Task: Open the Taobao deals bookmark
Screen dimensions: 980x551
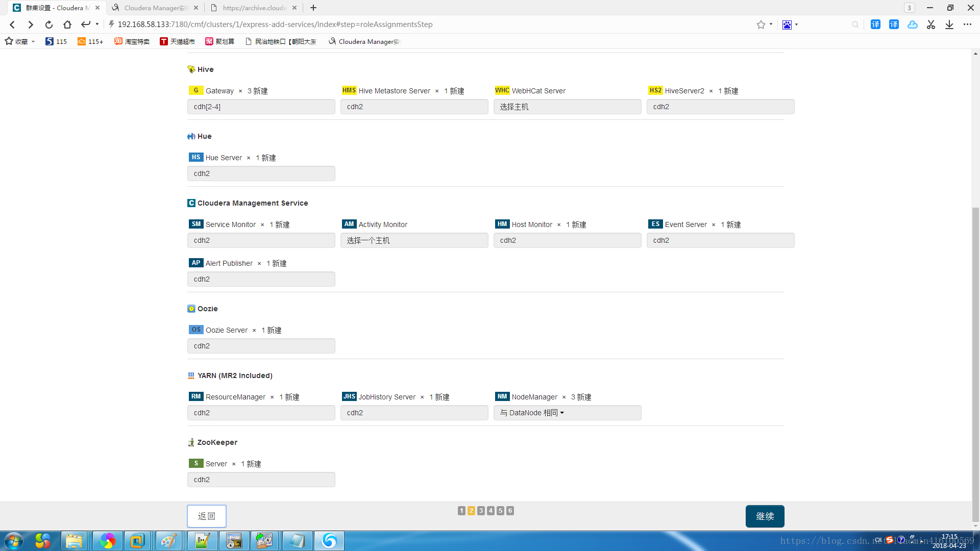Action: point(132,41)
